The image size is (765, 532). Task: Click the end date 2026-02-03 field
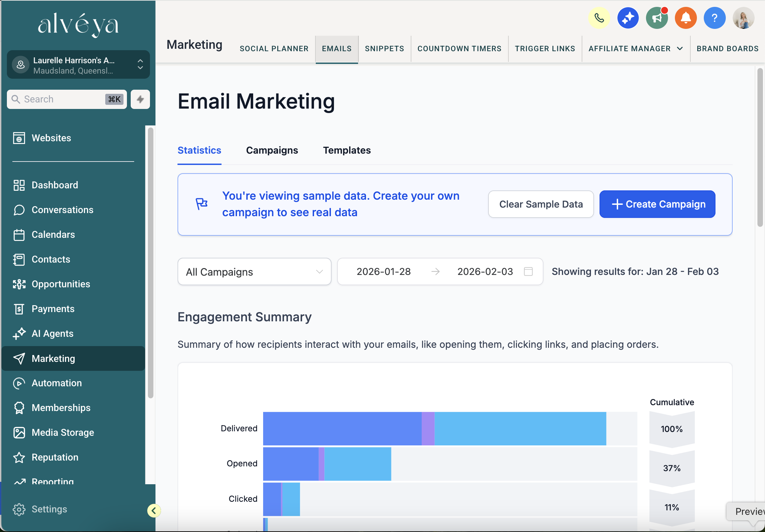pyautogui.click(x=485, y=271)
